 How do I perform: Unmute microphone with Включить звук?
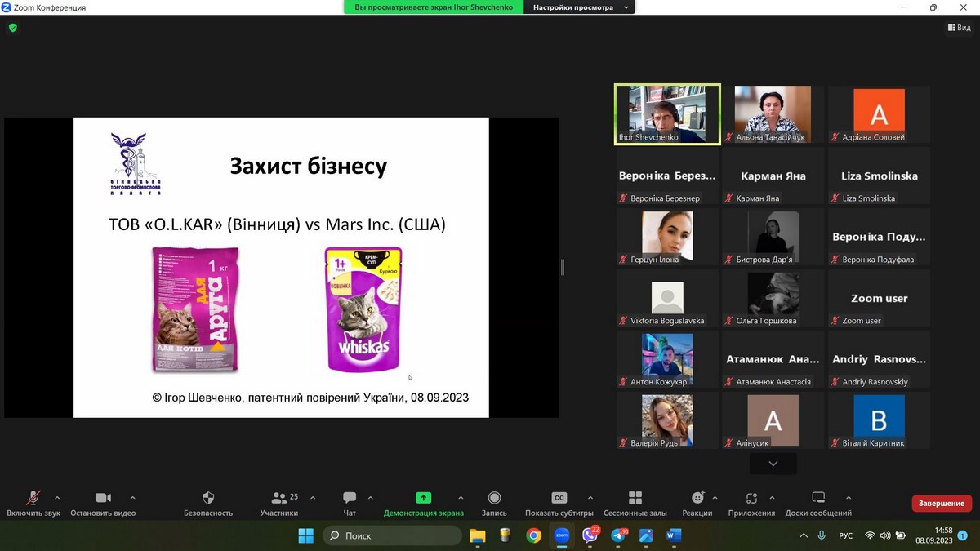pos(33,498)
